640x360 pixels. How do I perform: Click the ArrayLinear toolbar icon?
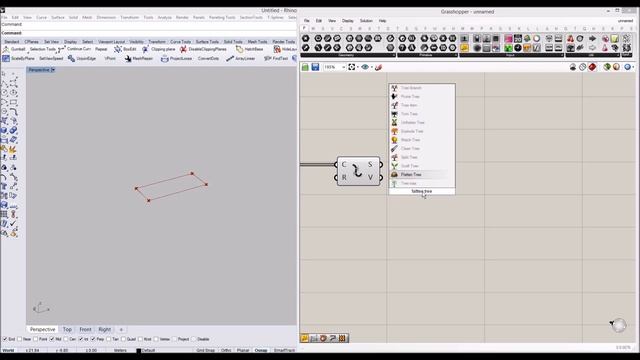230,59
